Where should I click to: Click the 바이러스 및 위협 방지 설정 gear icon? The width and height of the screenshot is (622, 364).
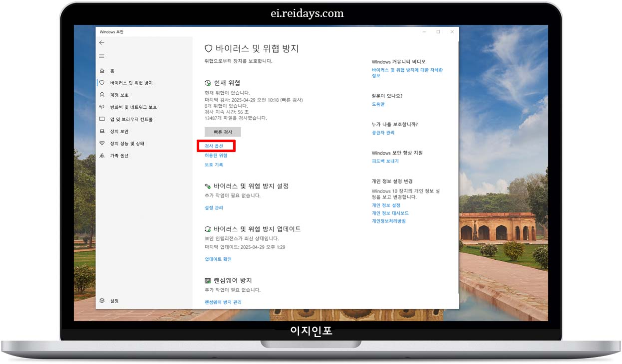(x=208, y=186)
